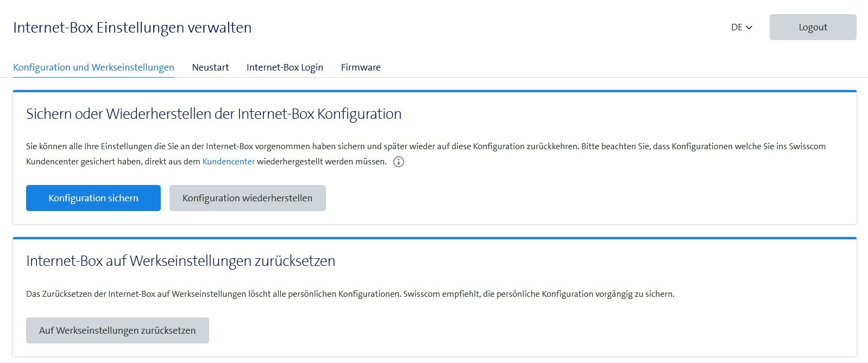Reset the Internet-Box to factory settings
The height and width of the screenshot is (363, 868).
(117, 330)
